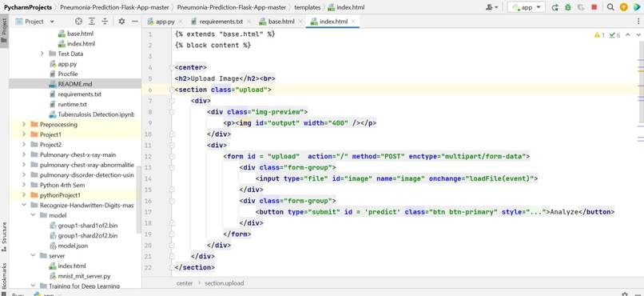
Task: Expand the Test Data folder
Action: pos(42,54)
